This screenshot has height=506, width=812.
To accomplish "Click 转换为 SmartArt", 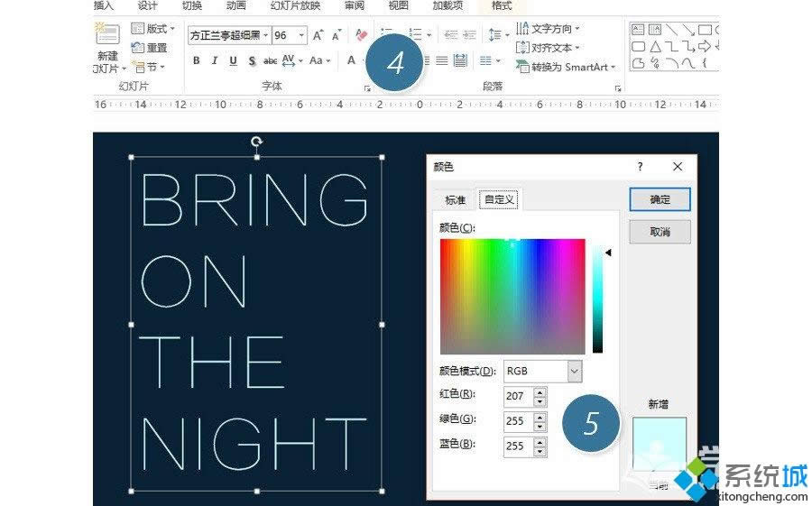I will (x=566, y=67).
